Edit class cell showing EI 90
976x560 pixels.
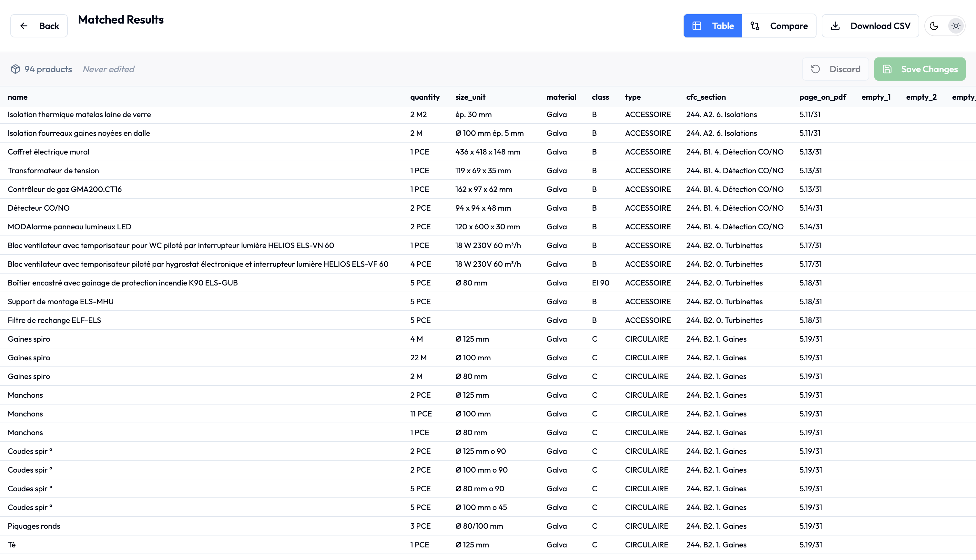pyautogui.click(x=601, y=283)
